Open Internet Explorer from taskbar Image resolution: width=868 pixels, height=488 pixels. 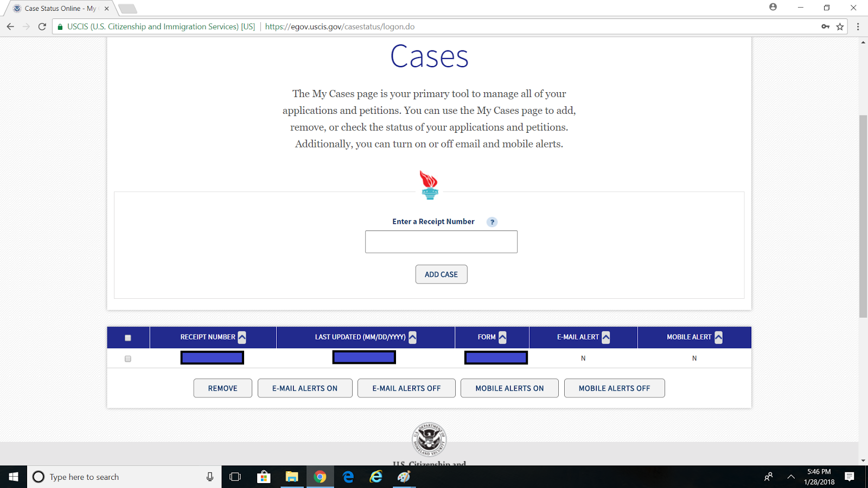[x=376, y=477]
